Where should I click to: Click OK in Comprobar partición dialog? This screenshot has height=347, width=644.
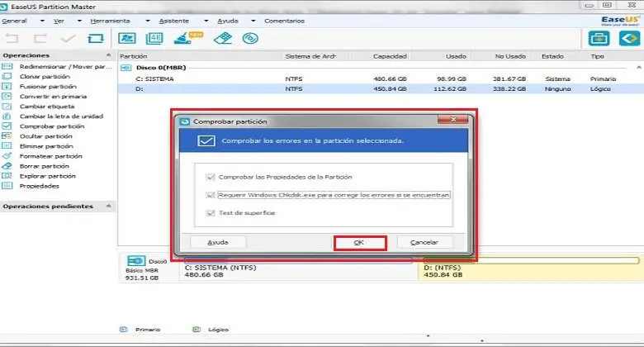359,243
